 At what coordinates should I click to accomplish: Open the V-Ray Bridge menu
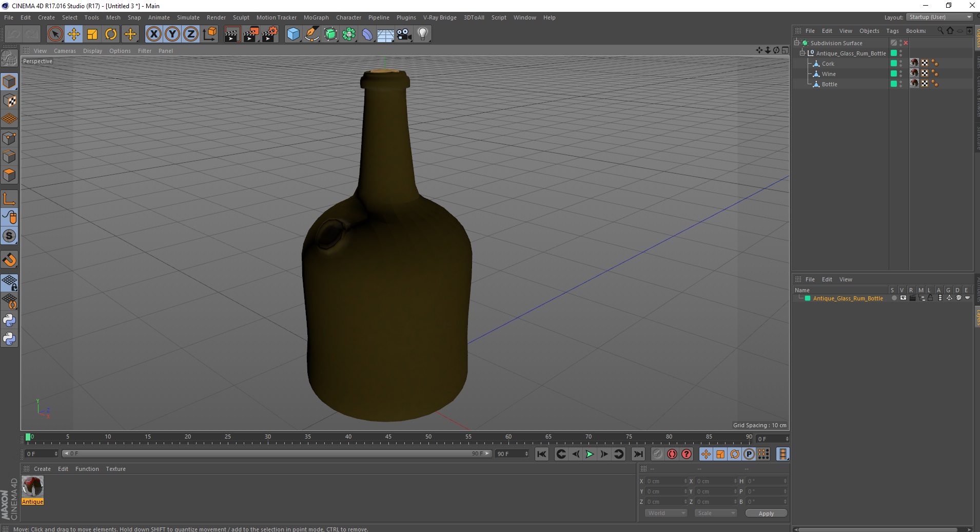point(440,17)
